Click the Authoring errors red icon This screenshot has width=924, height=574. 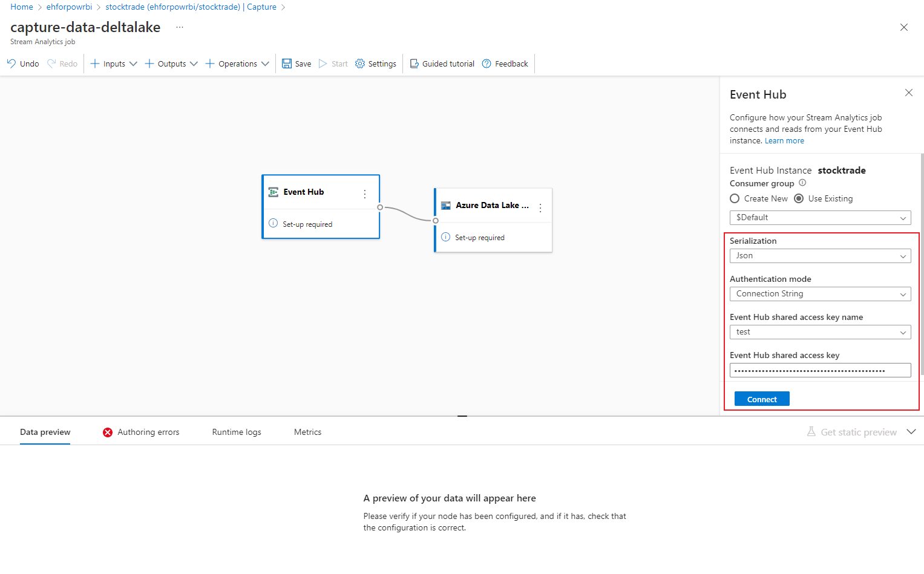108,432
